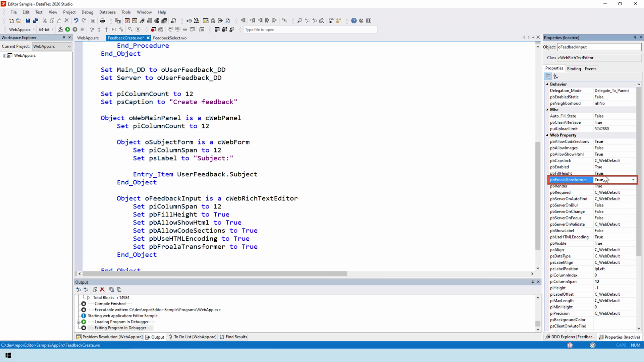The image size is (644, 362).
Task: Click the green Run program button
Action: (67, 29)
